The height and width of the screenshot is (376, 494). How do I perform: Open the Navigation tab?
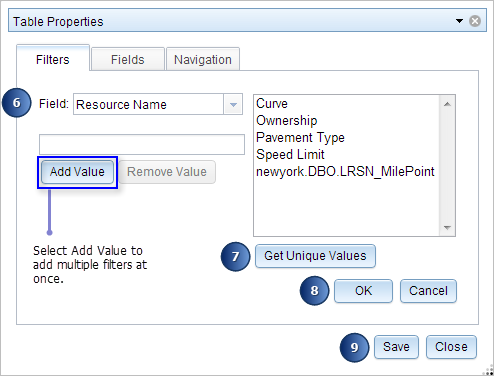[x=203, y=59]
